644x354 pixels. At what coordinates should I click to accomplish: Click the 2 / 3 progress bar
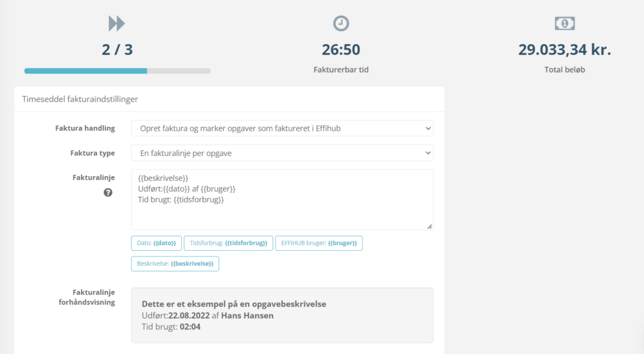tap(118, 71)
